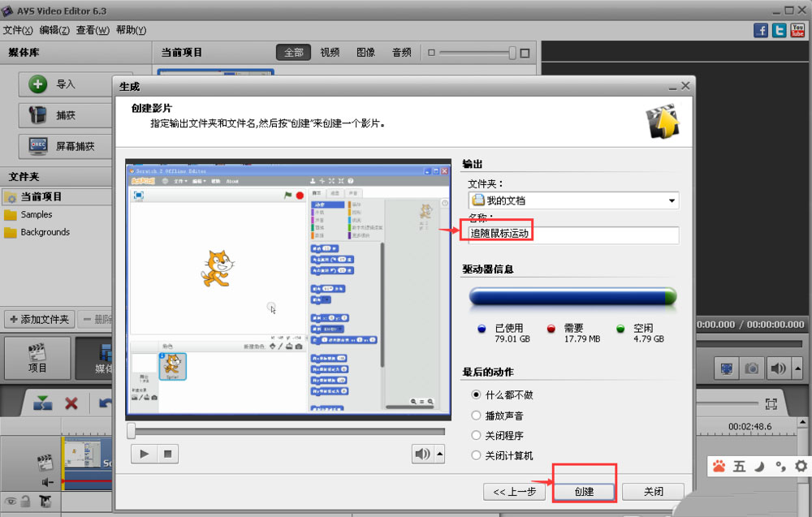The image size is (812, 517).
Task: Select 关闭程序 radio option
Action: click(x=476, y=435)
